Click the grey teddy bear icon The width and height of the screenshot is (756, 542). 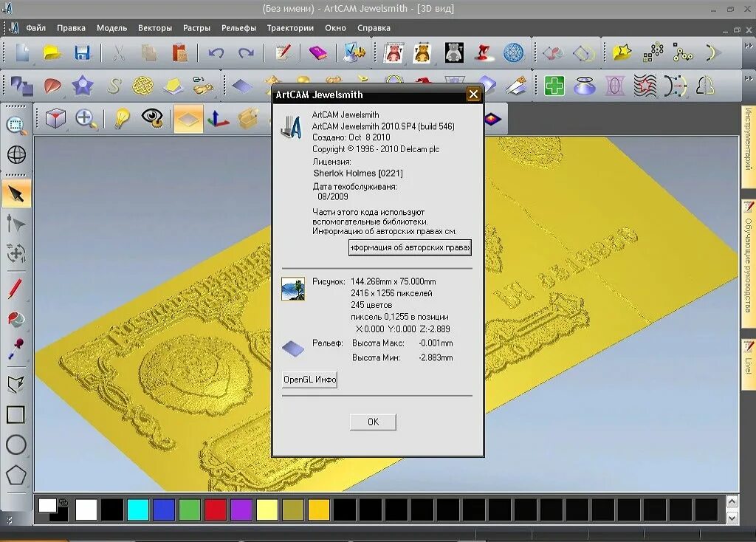tap(454, 52)
